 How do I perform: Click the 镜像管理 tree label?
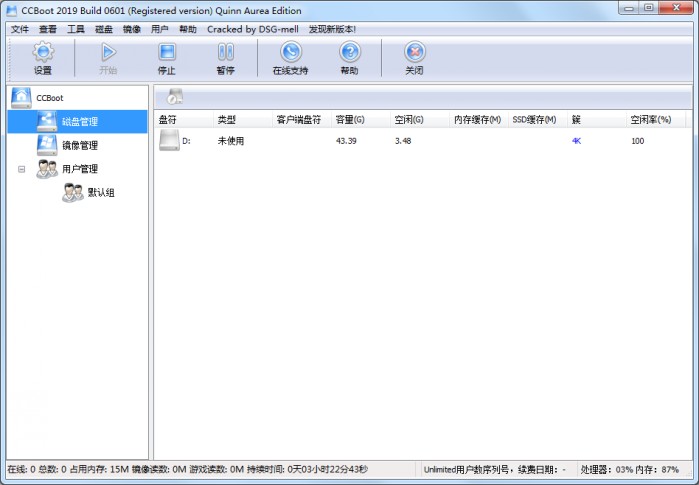(80, 145)
